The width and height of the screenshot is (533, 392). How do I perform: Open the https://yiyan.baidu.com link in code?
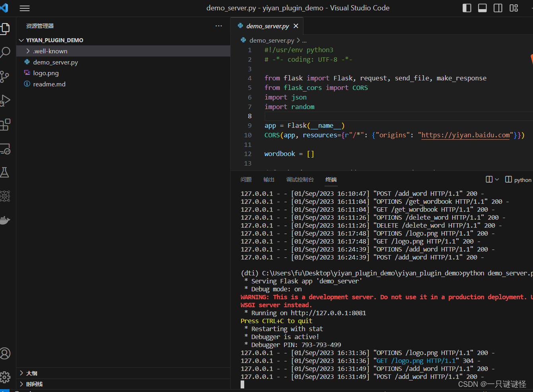(x=465, y=135)
